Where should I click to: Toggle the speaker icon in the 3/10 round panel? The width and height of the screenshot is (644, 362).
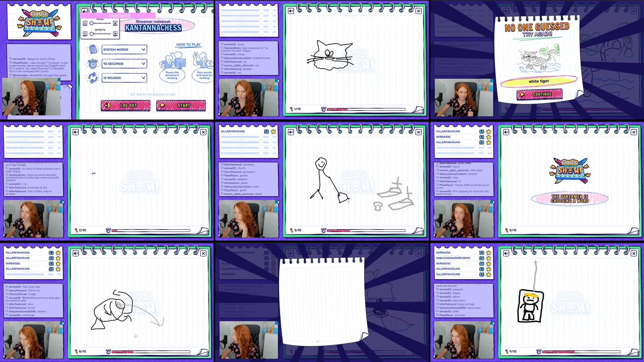tap(291, 132)
